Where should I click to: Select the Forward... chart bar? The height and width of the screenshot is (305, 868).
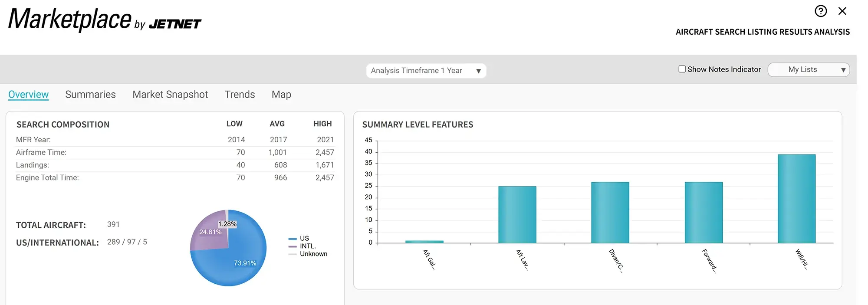tap(703, 213)
